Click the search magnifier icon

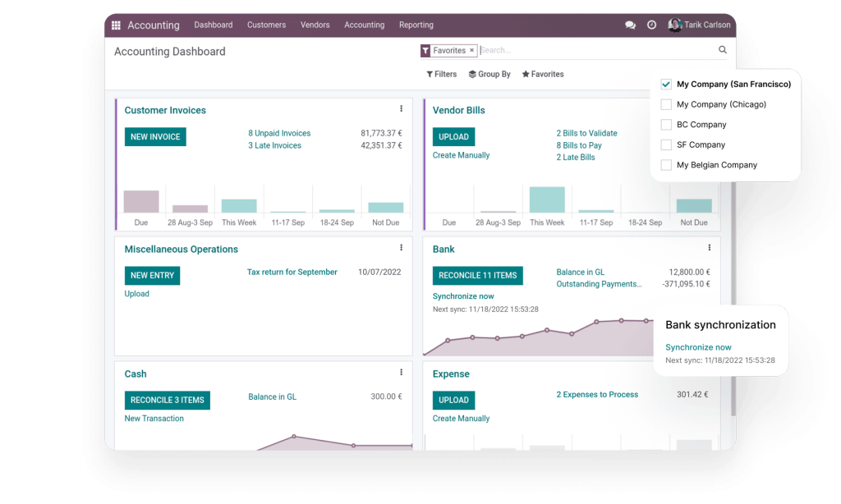tap(723, 50)
